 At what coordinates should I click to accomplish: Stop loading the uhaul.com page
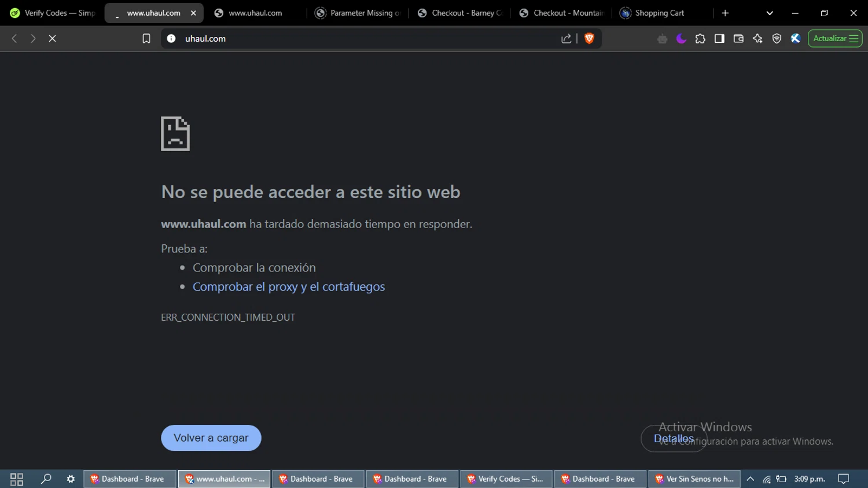52,38
